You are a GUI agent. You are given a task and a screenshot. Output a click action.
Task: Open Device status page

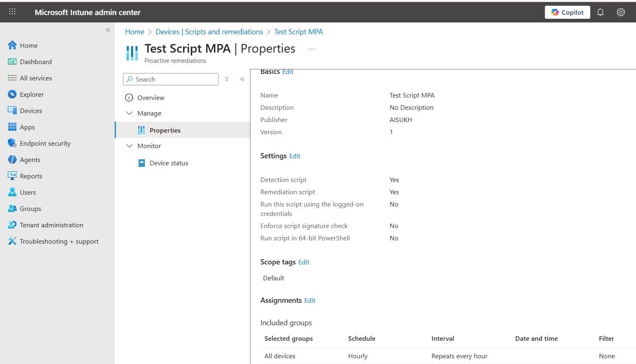(169, 163)
